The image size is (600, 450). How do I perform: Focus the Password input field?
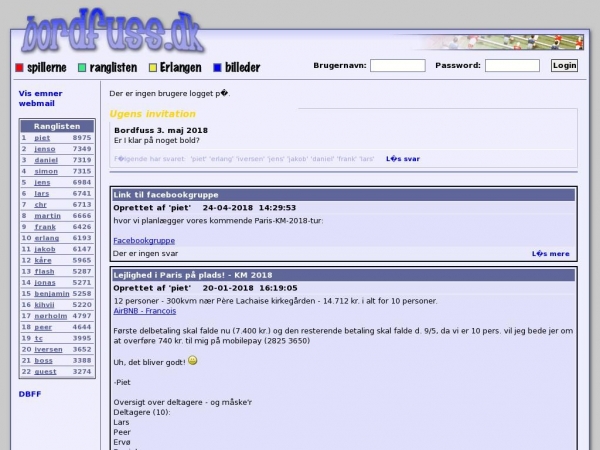[512, 66]
